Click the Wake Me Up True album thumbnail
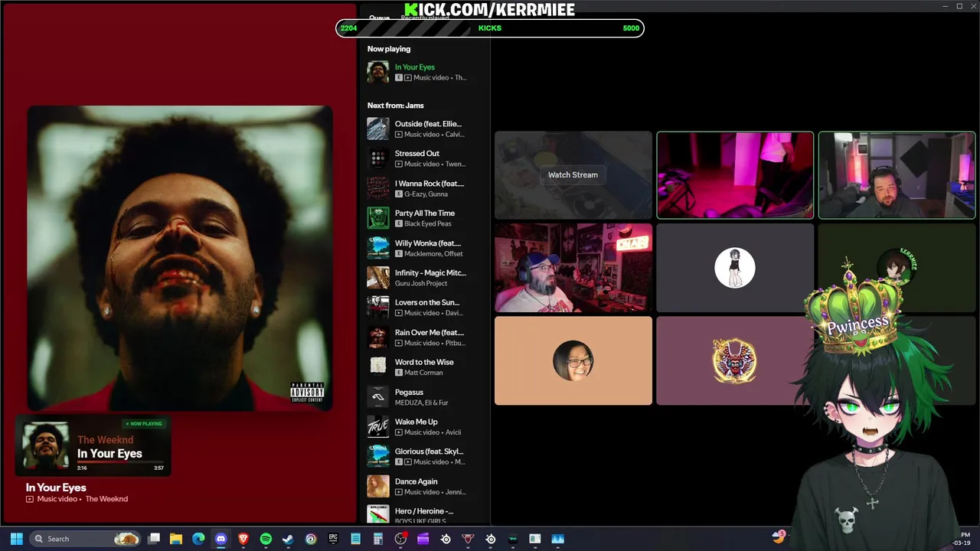980x551 pixels. (x=377, y=427)
